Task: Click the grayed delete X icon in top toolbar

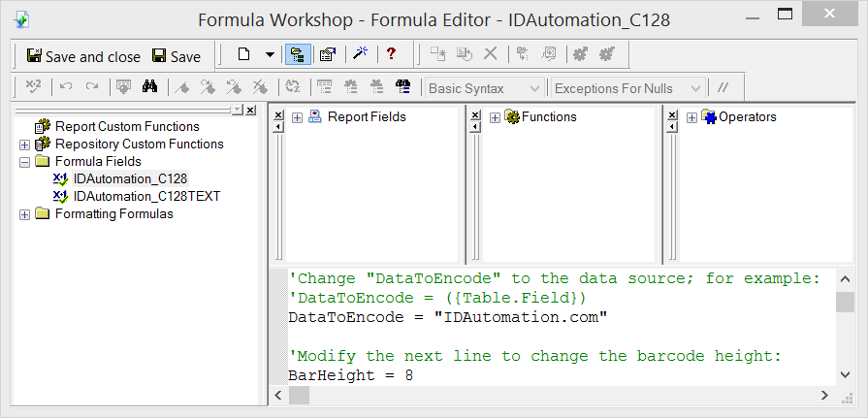Action: tap(491, 53)
